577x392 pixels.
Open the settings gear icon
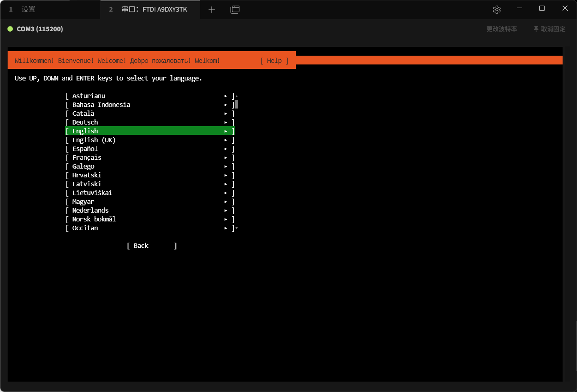[x=497, y=10]
